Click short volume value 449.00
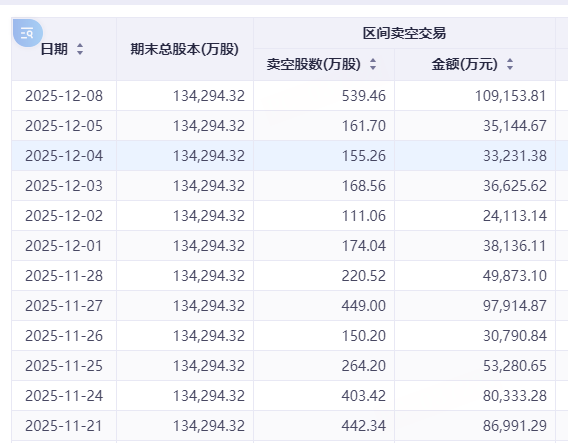The width and height of the screenshot is (568, 443). (x=364, y=306)
